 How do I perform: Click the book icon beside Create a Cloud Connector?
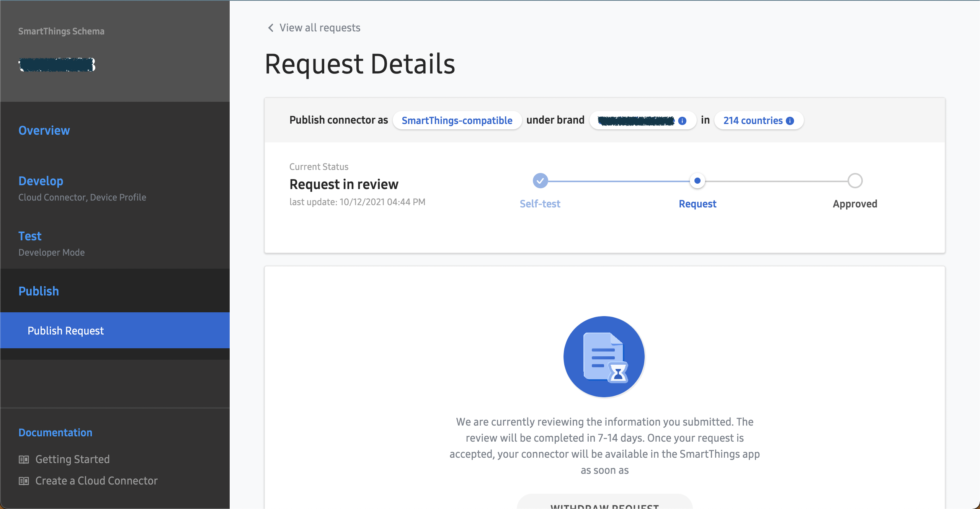click(24, 481)
